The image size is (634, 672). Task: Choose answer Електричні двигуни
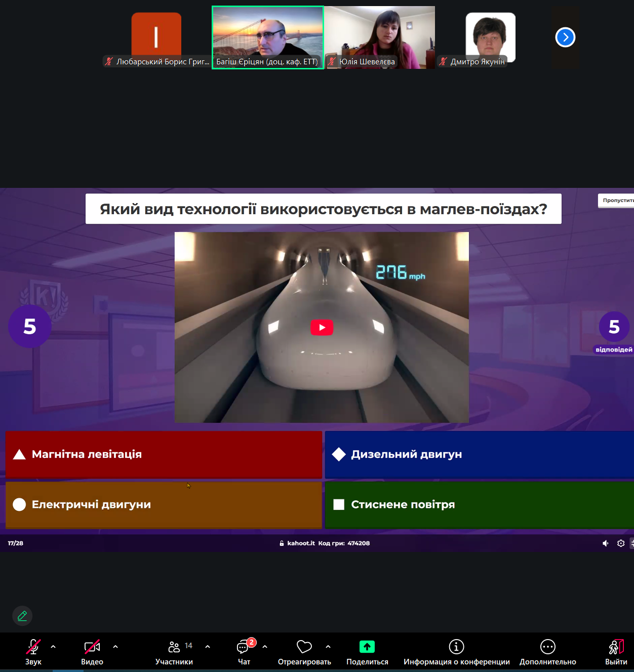tap(164, 504)
